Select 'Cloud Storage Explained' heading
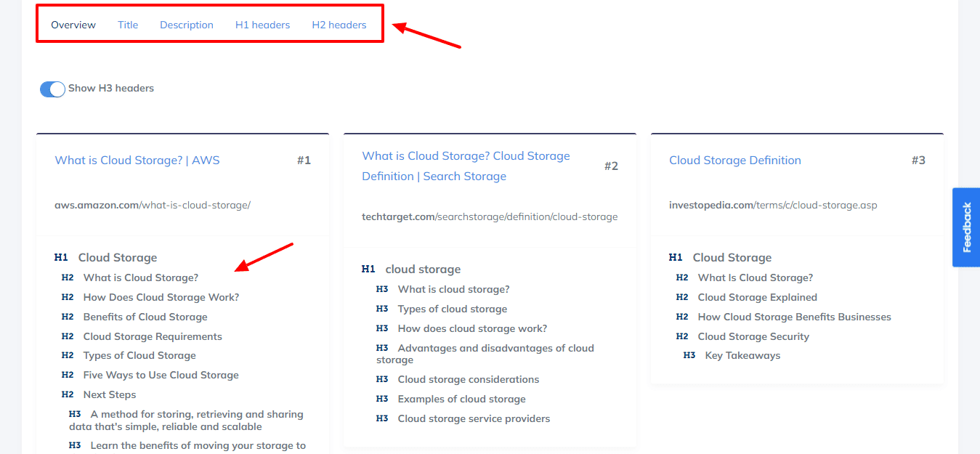The width and height of the screenshot is (980, 454). [758, 297]
